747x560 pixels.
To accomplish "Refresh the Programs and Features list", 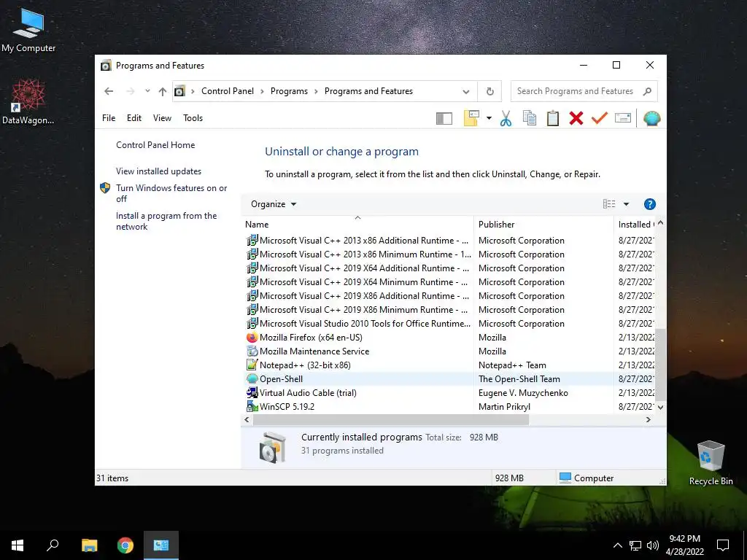I will coord(489,91).
